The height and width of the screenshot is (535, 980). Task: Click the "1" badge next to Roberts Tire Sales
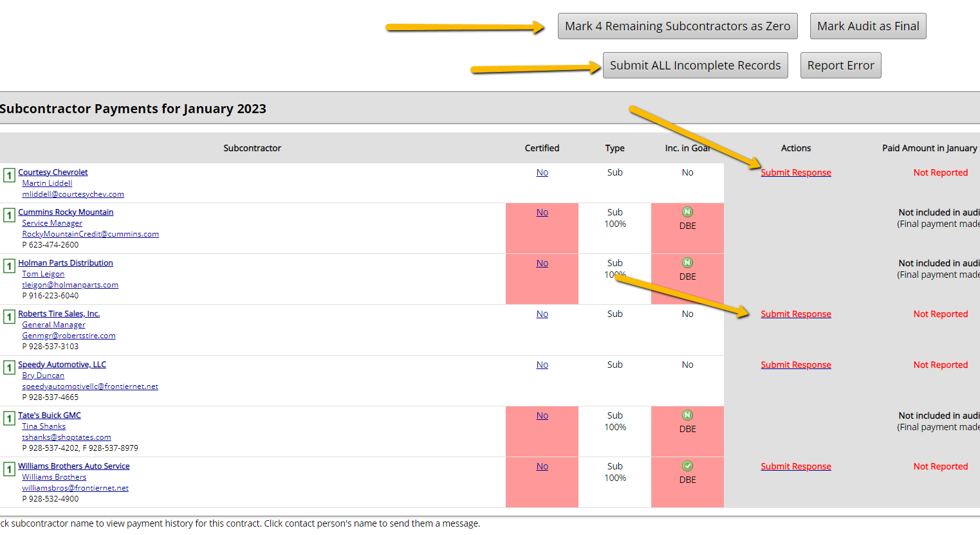coord(8,316)
